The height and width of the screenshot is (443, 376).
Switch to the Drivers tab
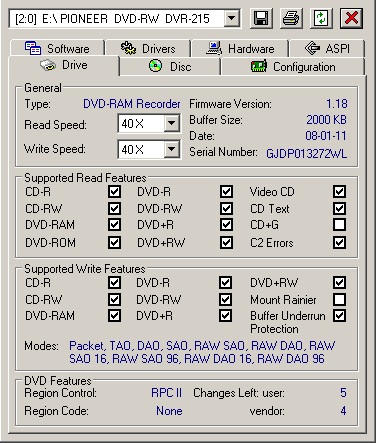pos(148,49)
